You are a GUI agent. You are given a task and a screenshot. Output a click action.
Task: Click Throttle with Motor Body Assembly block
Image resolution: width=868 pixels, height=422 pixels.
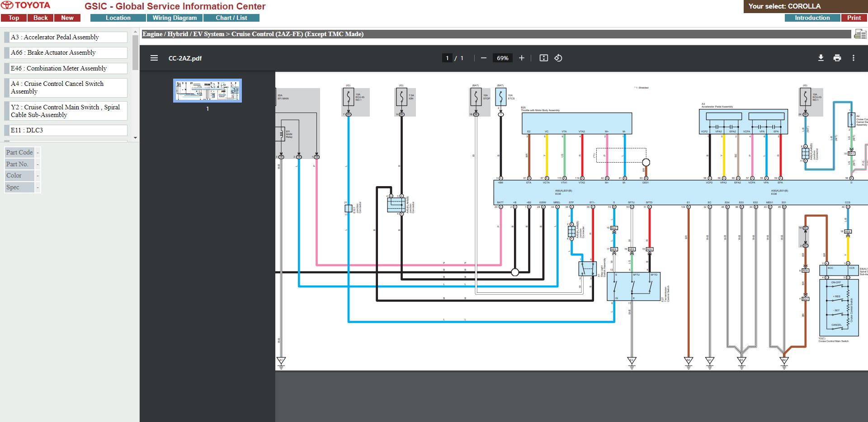point(577,123)
